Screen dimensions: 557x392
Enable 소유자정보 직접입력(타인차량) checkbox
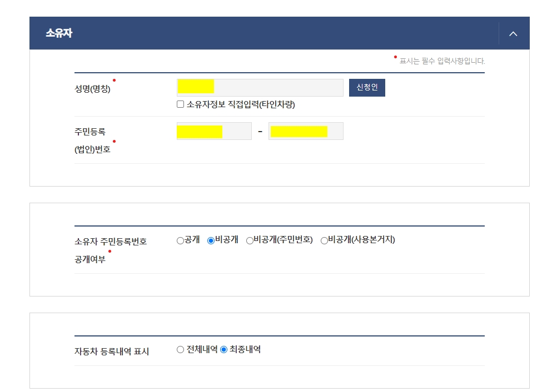pos(181,104)
